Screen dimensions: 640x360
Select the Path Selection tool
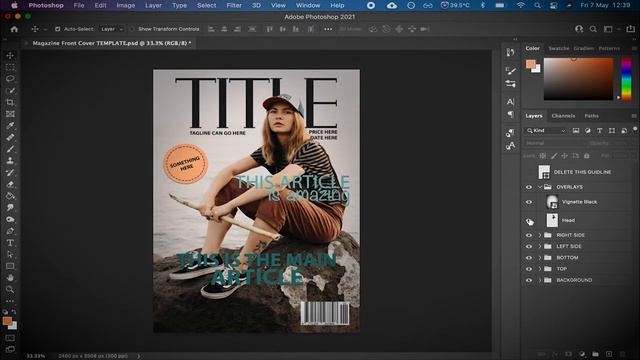pos(10,254)
